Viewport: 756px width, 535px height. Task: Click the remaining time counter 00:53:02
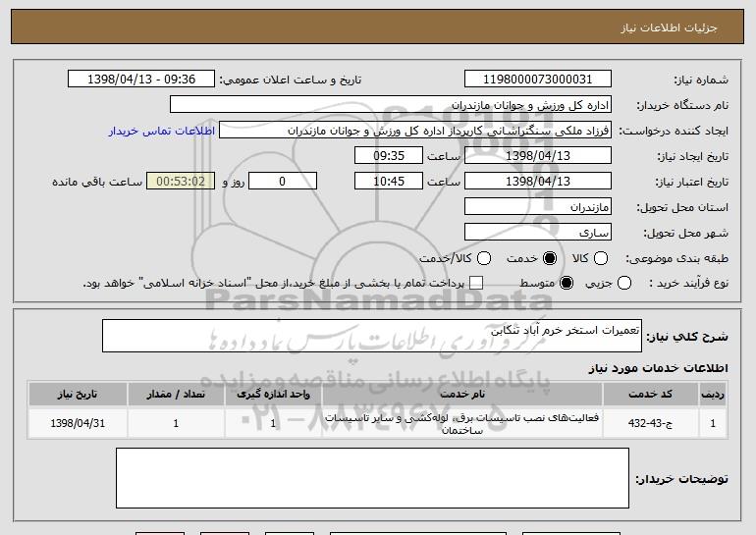point(181,182)
